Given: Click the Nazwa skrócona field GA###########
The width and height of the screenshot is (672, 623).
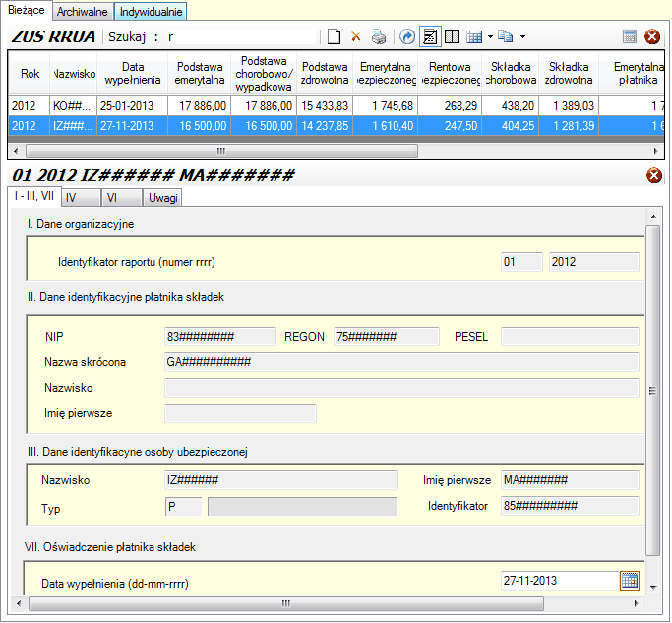Looking at the screenshot, I should pos(401,362).
